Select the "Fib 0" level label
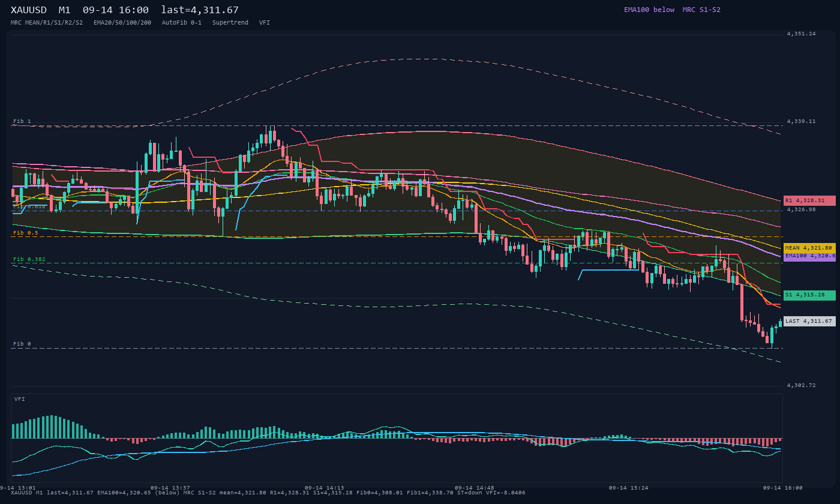Screen dimensions: 840x504 coord(22,344)
